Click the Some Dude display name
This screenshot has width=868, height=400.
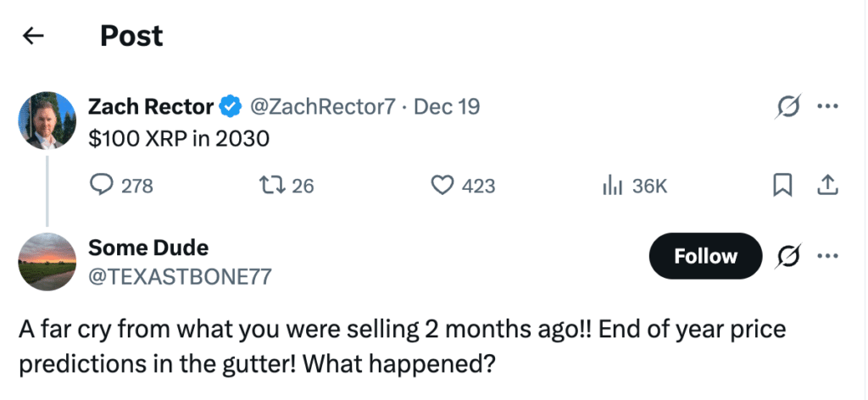tap(148, 247)
